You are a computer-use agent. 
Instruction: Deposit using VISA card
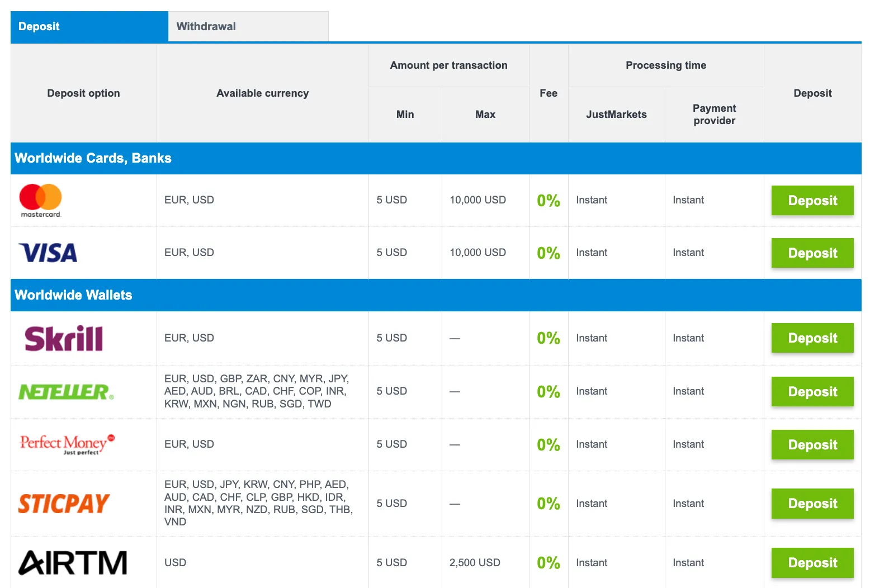812,253
